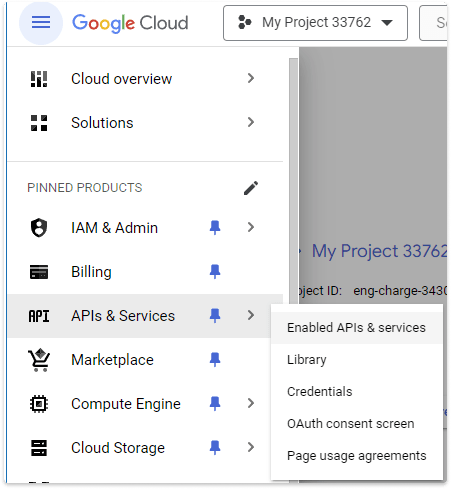The image size is (451, 489).
Task: Unpin APIs & Services from pinned products
Action: pos(215,315)
